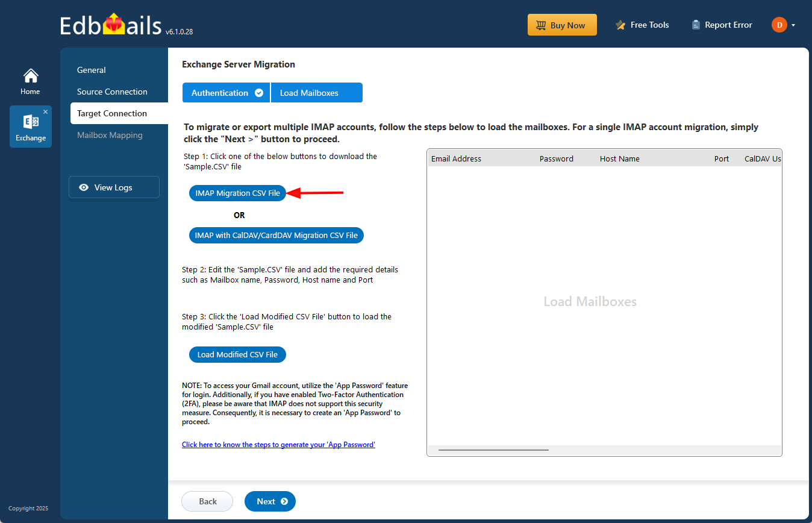Image resolution: width=812 pixels, height=523 pixels.
Task: Click the View Logs button
Action: tap(114, 187)
